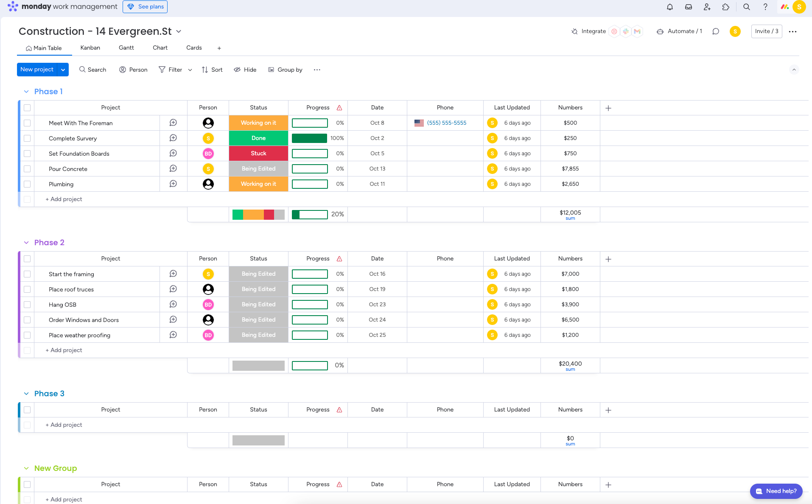Click BD person avatar on Hang OSB

[208, 305]
